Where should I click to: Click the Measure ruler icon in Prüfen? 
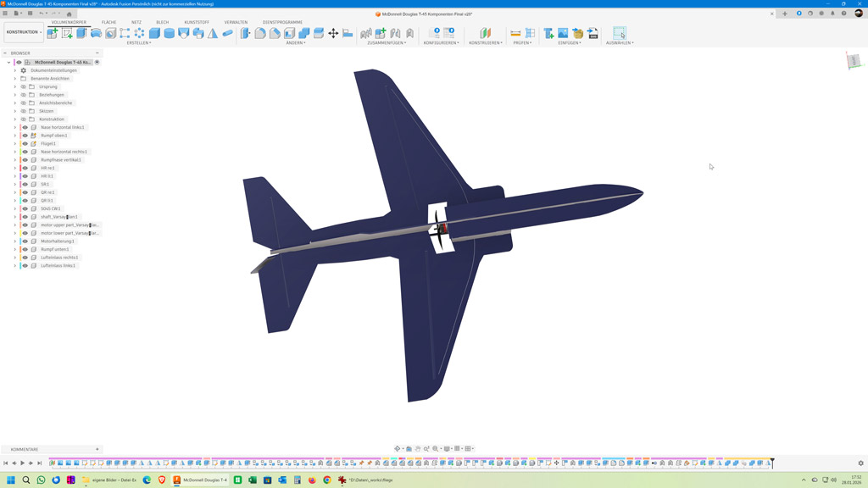tap(515, 33)
